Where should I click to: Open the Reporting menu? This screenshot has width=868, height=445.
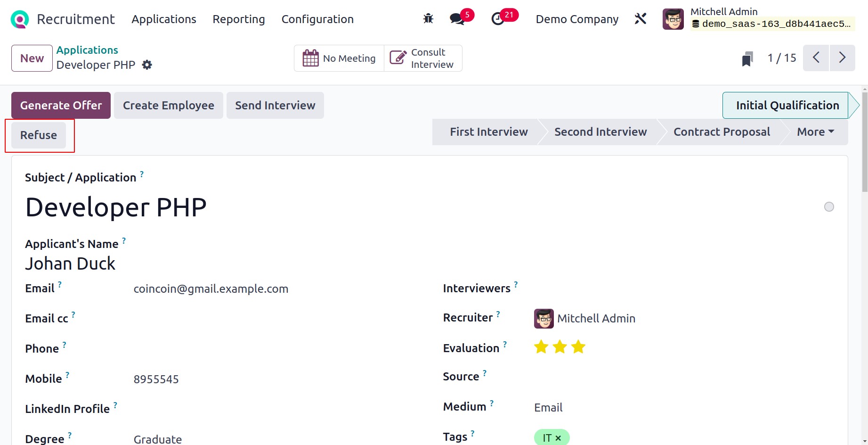[x=239, y=19]
